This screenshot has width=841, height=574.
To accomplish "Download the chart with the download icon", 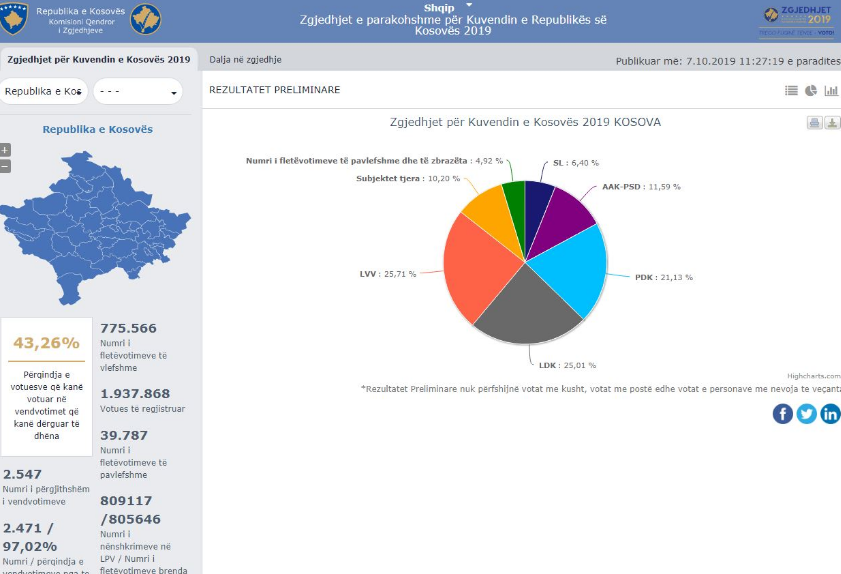I will (x=833, y=123).
